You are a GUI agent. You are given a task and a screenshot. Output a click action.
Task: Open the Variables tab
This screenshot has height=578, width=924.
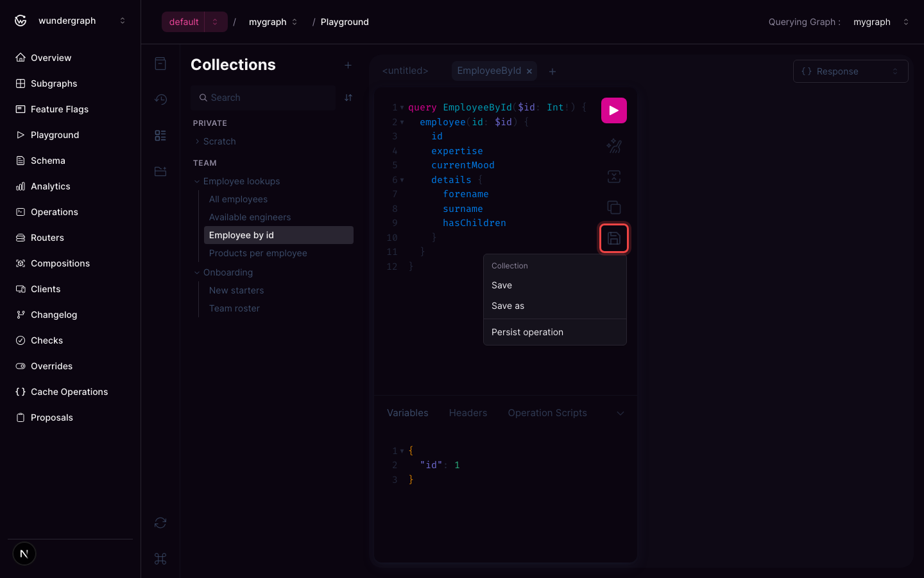[x=407, y=413]
